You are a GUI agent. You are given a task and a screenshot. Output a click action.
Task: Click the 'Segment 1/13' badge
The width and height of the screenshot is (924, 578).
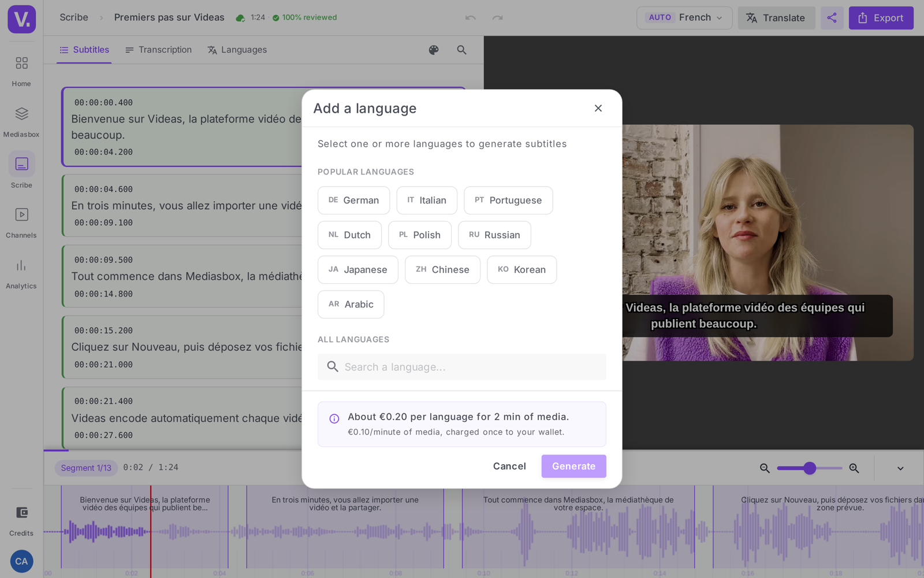pyautogui.click(x=86, y=468)
